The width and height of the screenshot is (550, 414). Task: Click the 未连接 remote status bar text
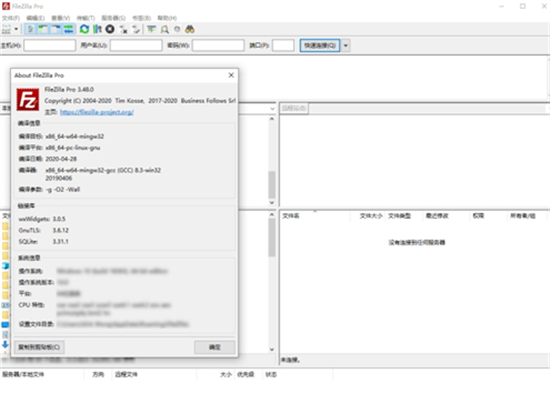[x=290, y=360]
